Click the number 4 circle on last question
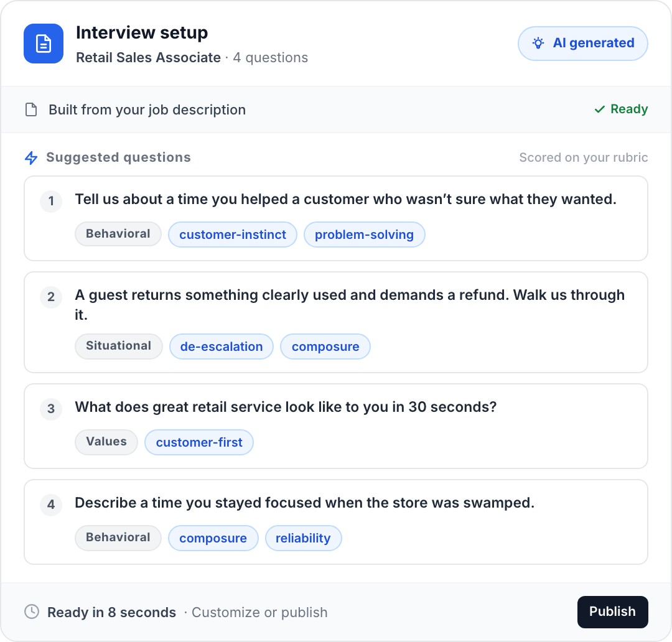This screenshot has width=672, height=642. (x=51, y=505)
